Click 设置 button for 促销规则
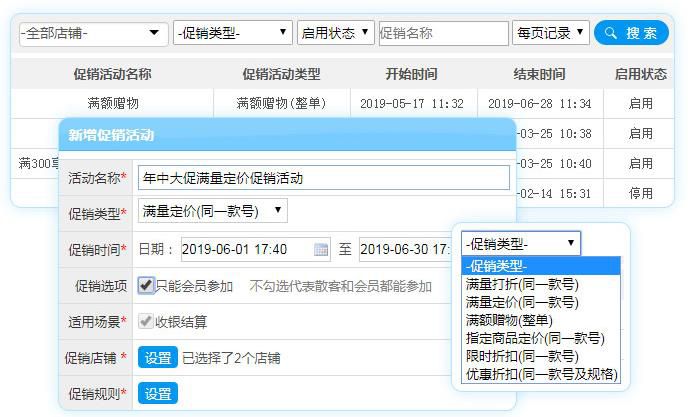694x417 pixels. 158,394
